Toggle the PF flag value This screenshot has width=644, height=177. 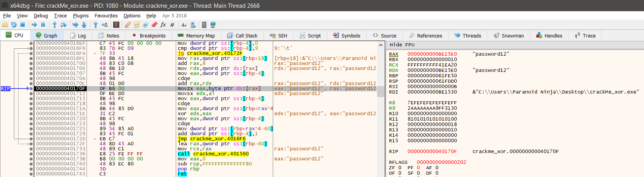click(418, 168)
